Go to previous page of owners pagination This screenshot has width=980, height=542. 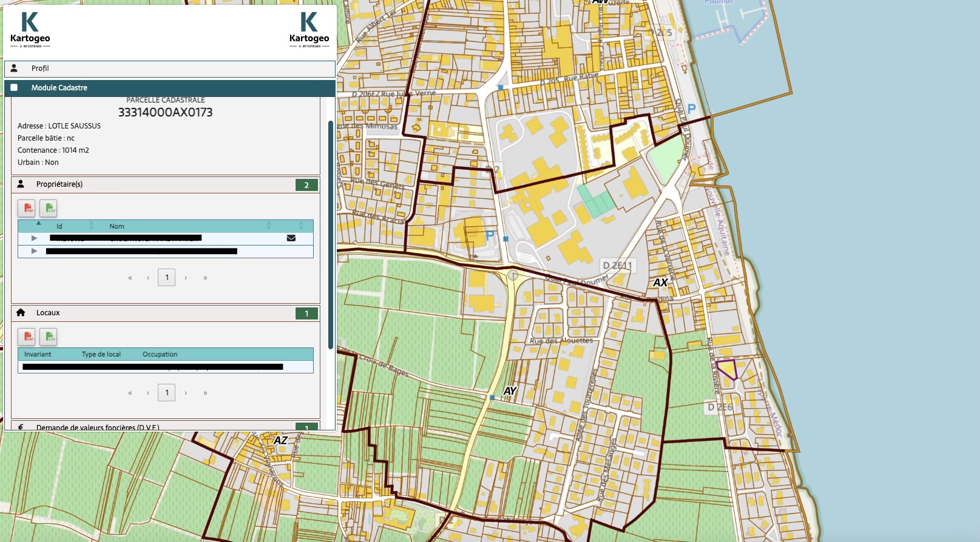(x=148, y=278)
